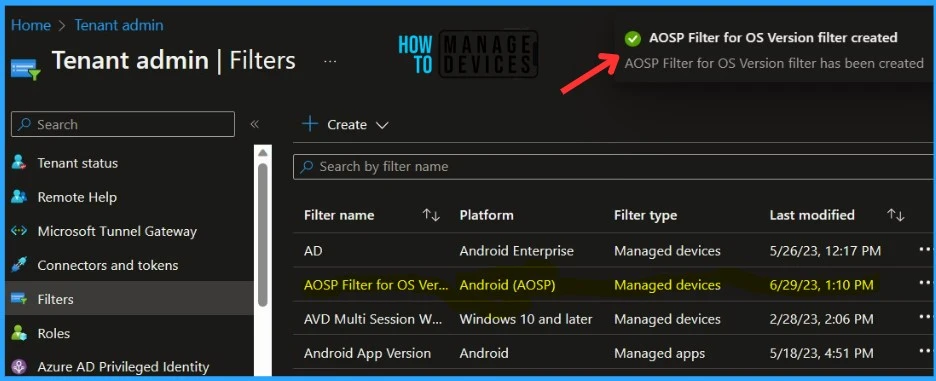936x381 pixels.
Task: Click Managed devices cell in AVD Multi Session row
Action: [x=667, y=320]
